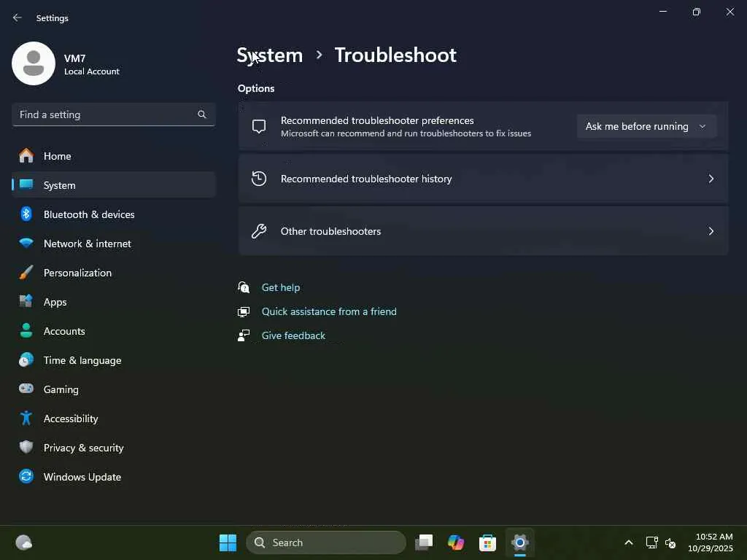Click the speech bubble icon for troubleshooter preferences
Image resolution: width=747 pixels, height=560 pixels.
(x=259, y=126)
